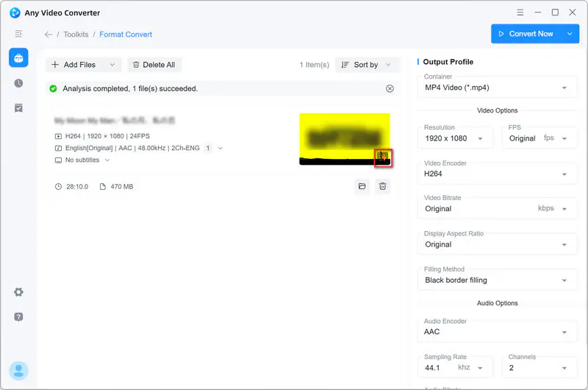Delete the file with trash icon
Image resolution: width=588 pixels, height=390 pixels.
[382, 186]
